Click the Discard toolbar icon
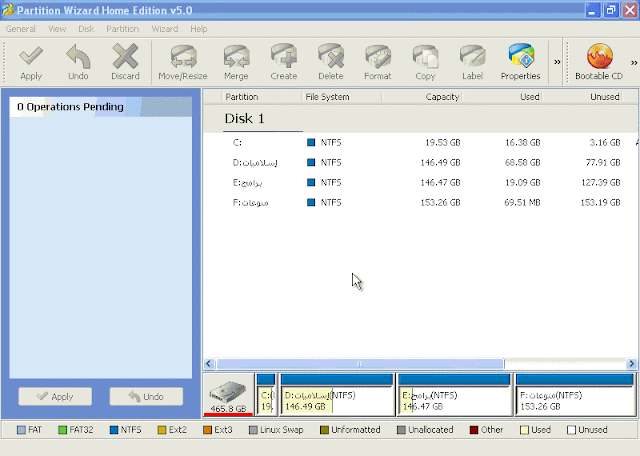Image resolution: width=640 pixels, height=456 pixels. coord(125,62)
